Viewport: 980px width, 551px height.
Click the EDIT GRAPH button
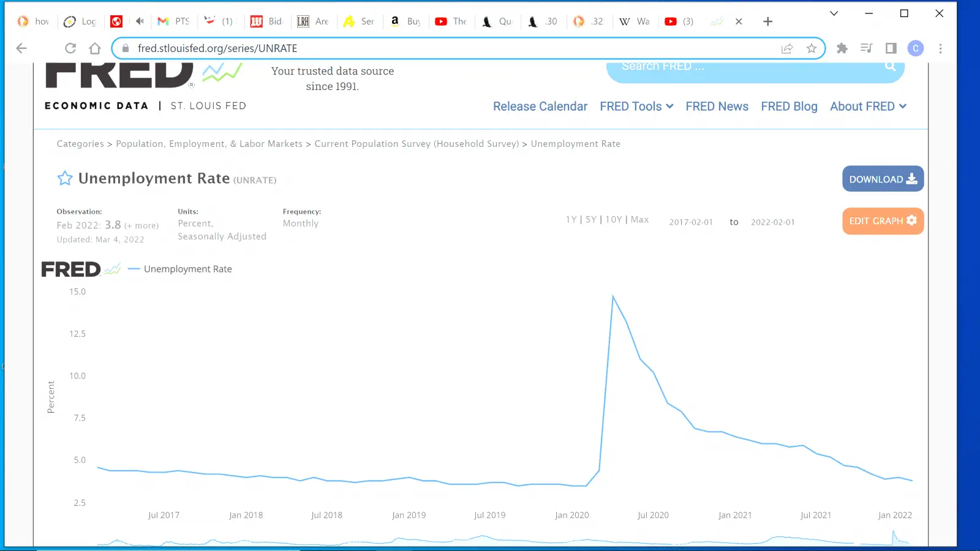point(883,221)
